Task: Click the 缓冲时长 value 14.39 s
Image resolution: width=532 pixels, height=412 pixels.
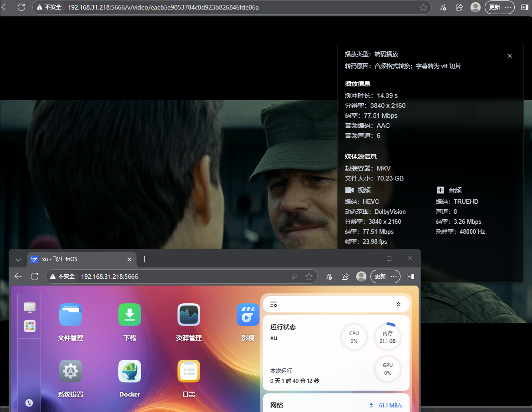Action: 387,95
